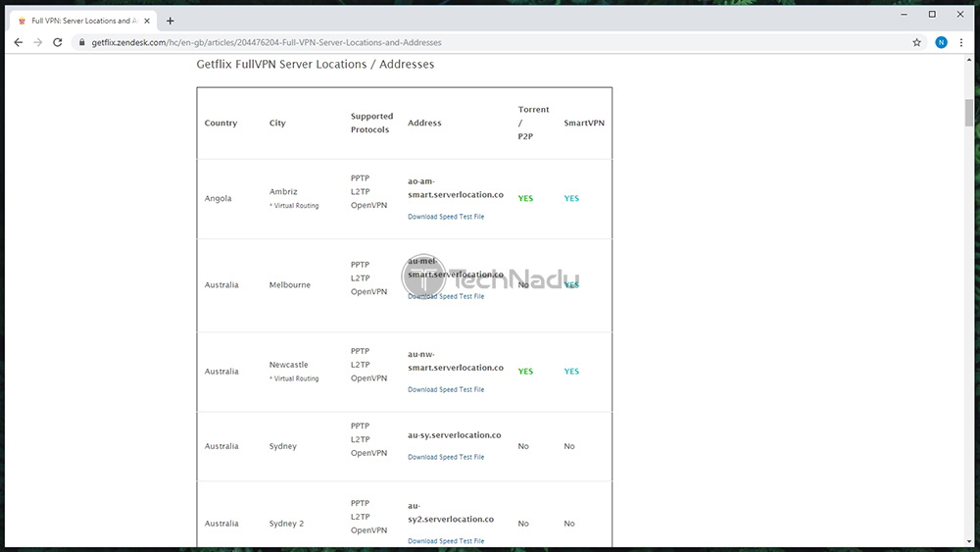The width and height of the screenshot is (980, 552).
Task: Click the au-nw-smart.serverlocation.co address
Action: pos(455,362)
